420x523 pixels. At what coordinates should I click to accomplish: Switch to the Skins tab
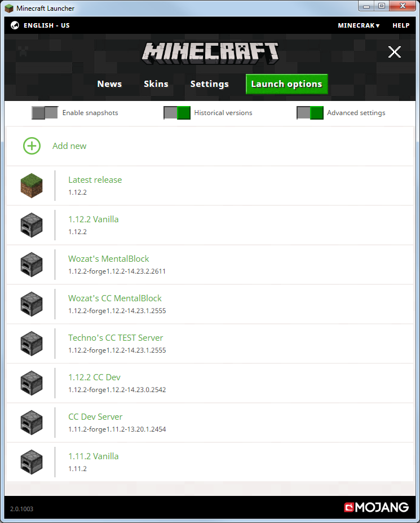tap(156, 83)
